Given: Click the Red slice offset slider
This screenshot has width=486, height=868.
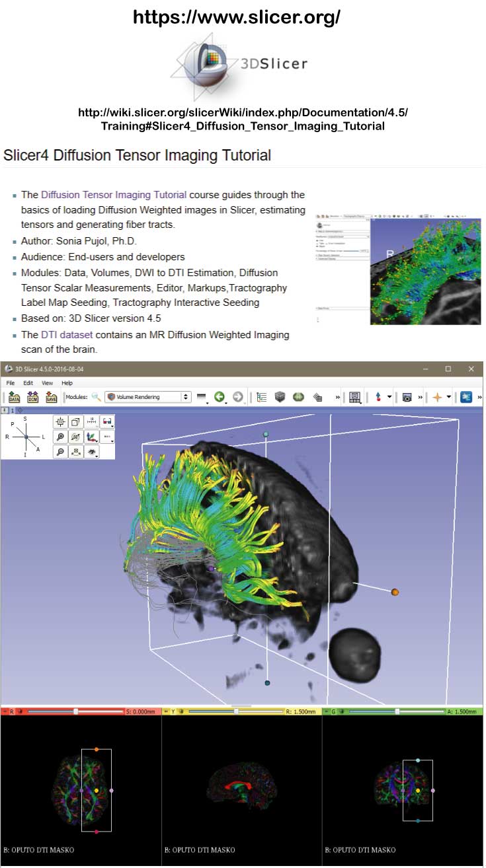Looking at the screenshot, I should tap(75, 711).
